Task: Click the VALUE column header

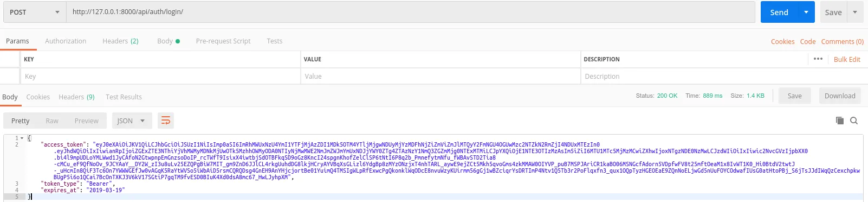Action: 313,59
